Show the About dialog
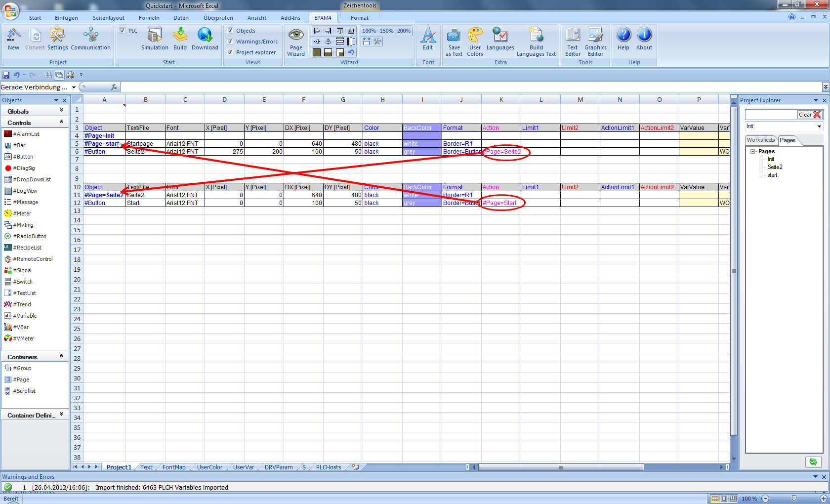This screenshot has width=830, height=504. (644, 39)
